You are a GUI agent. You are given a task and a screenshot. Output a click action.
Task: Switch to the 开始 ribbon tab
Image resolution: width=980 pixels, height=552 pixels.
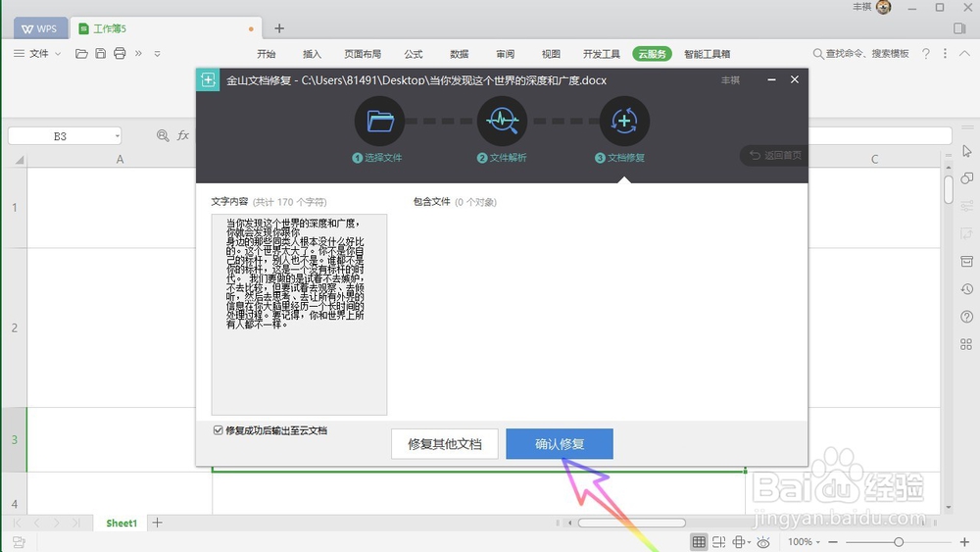pyautogui.click(x=267, y=54)
